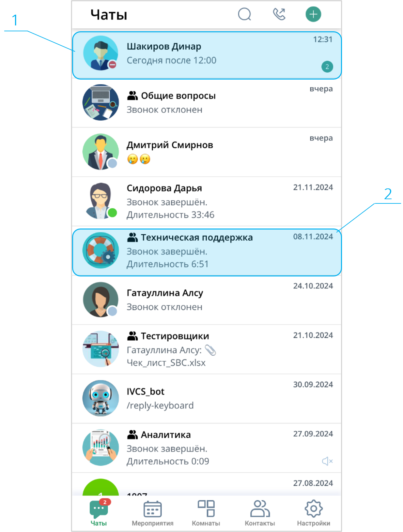Open chat with Дмитрий Смирнов
The width and height of the screenshot is (403, 532).
(x=207, y=152)
